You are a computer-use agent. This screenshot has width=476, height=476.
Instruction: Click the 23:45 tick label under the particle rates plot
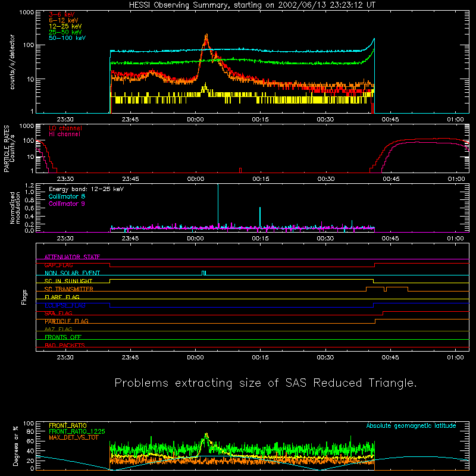click(130, 179)
